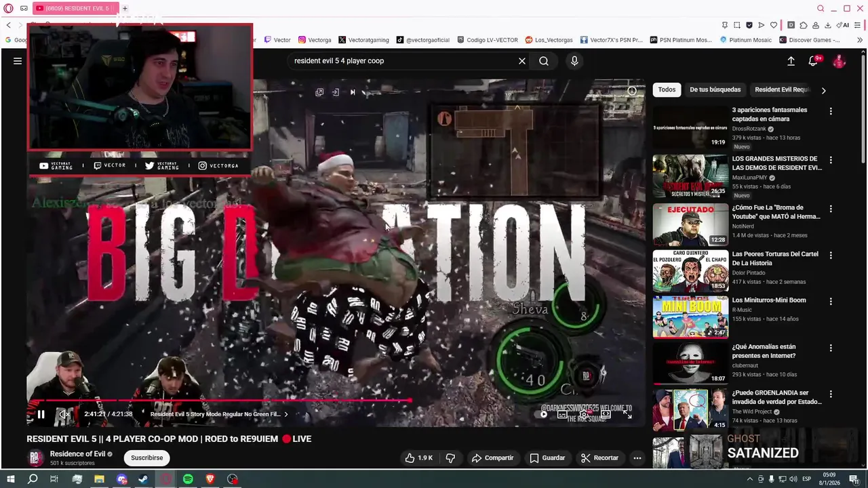
Task: Open Vectoratgaming X bookmark
Action: 363,40
